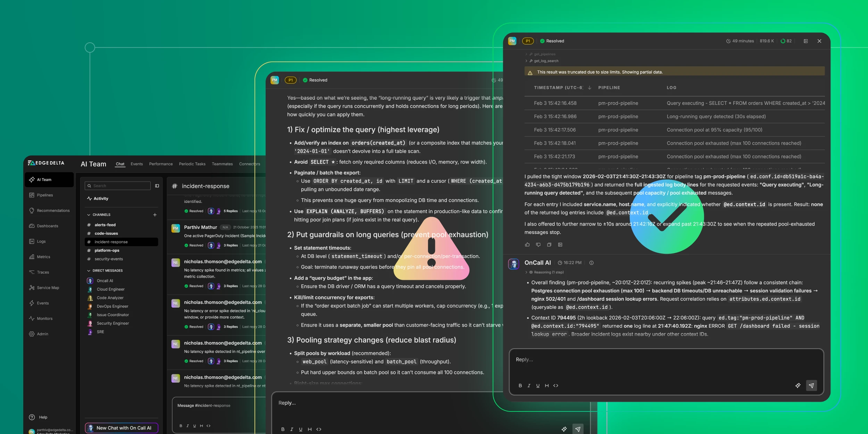The height and width of the screenshot is (434, 868).
Task: Toggle bold formatting in the reply toolbar
Action: point(520,385)
